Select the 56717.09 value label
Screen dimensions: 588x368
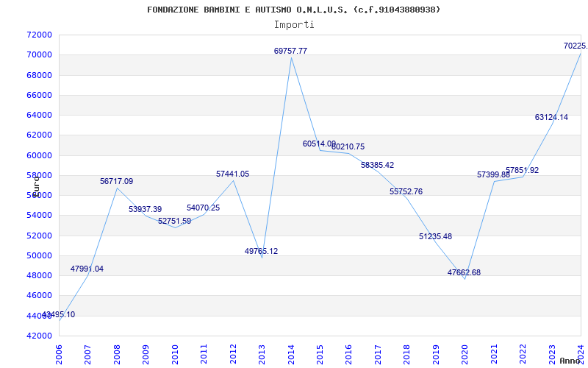tap(117, 181)
